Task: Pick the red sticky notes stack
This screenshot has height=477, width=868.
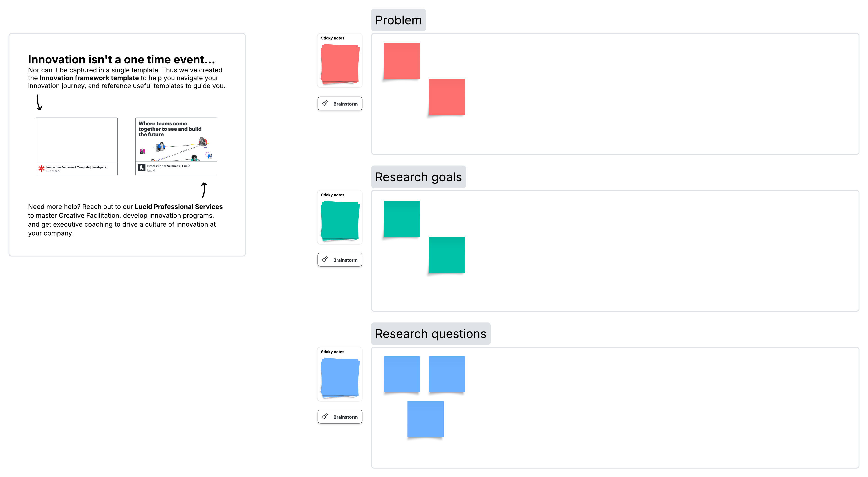Action: (340, 64)
